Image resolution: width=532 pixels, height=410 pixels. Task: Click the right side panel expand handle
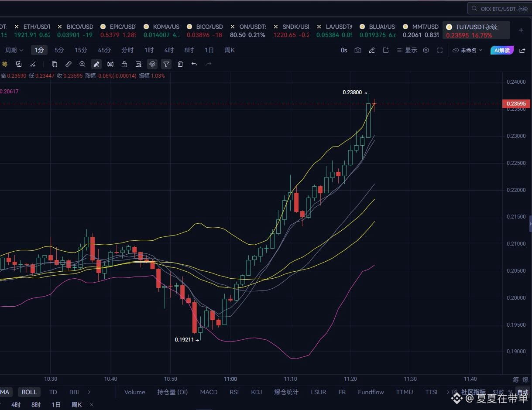point(530,223)
